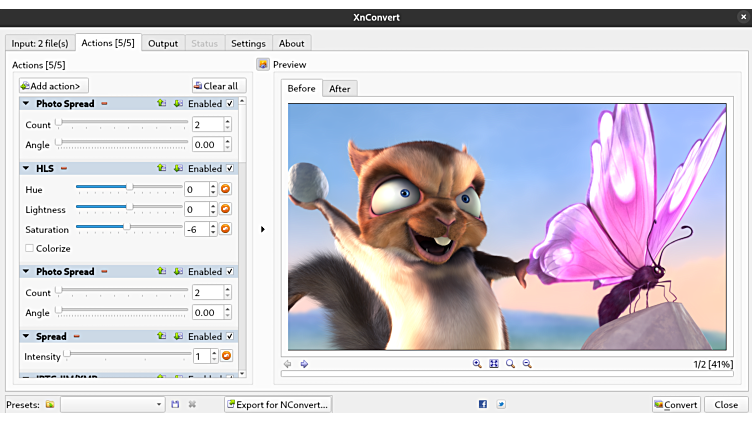
Task: Decrement the Hue value stepper
Action: (x=213, y=192)
